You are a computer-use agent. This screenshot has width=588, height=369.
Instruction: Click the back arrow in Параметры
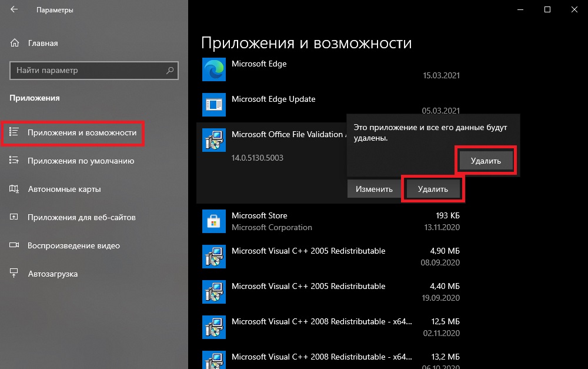point(14,9)
